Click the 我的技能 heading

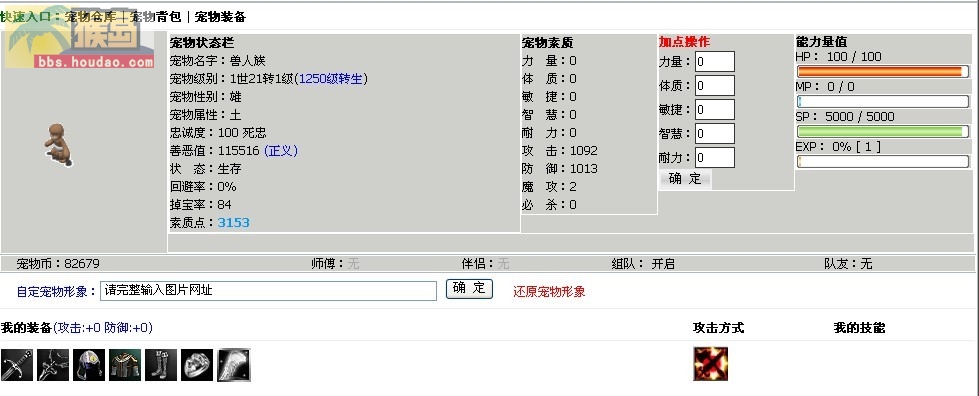[859, 328]
